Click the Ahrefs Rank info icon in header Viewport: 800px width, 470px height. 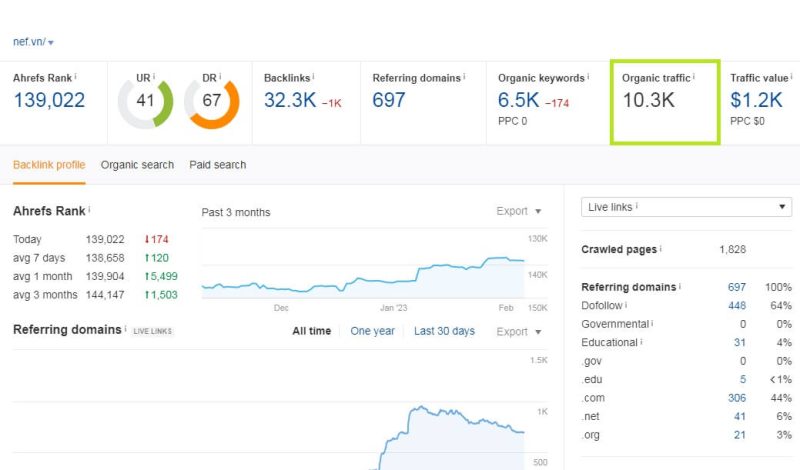76,77
